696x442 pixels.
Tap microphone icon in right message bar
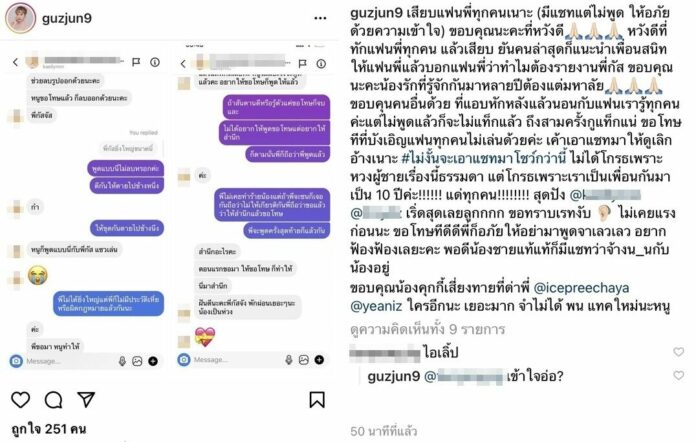click(x=289, y=360)
